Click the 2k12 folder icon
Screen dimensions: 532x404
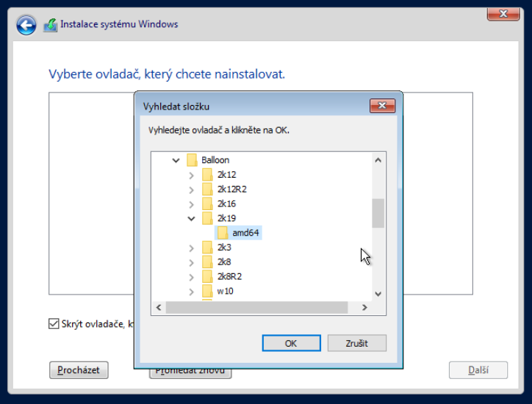point(207,175)
